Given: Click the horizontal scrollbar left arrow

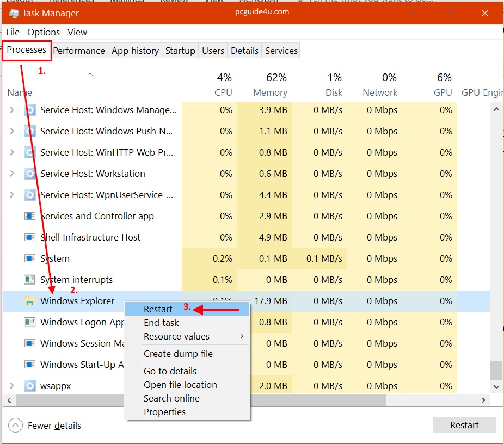Looking at the screenshot, I should pyautogui.click(x=9, y=400).
